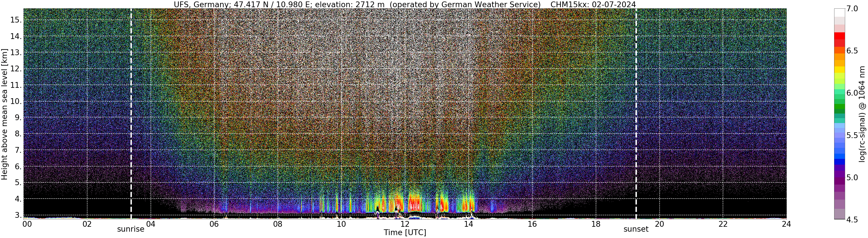Click the 'sunrise' label below the axis
Image resolution: width=868 pixels, height=238 pixels.
(131, 229)
